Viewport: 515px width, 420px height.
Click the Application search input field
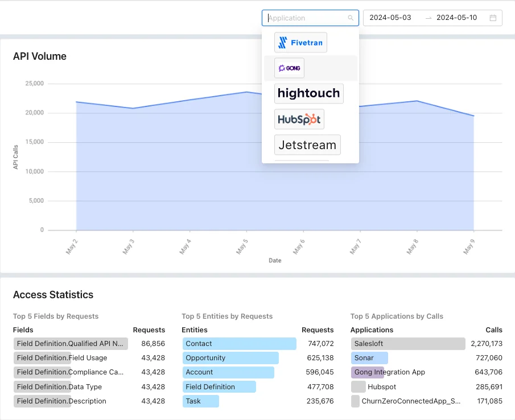coord(310,18)
